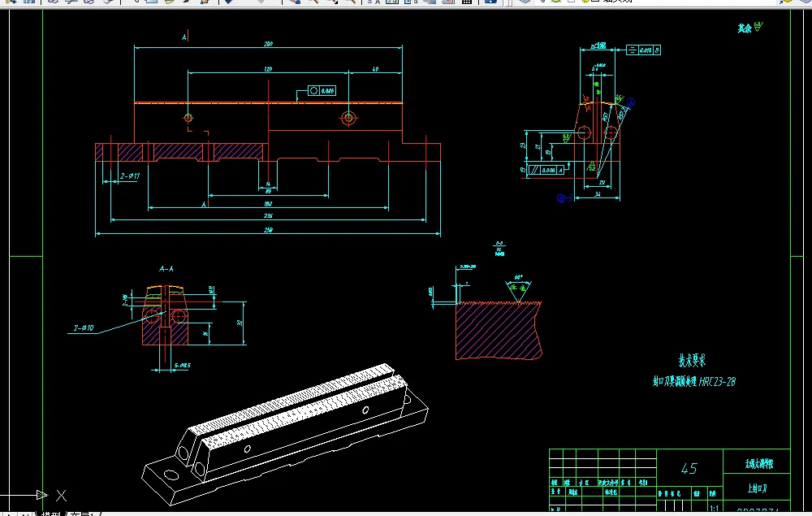Click the 40 dimension value
Screen dimensions: 812x516
pyautogui.click(x=375, y=69)
